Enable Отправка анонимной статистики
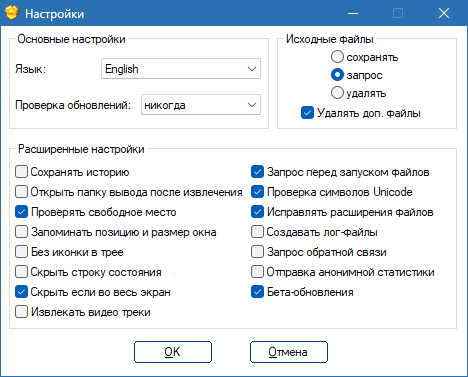This screenshot has height=377, width=468. pyautogui.click(x=257, y=272)
